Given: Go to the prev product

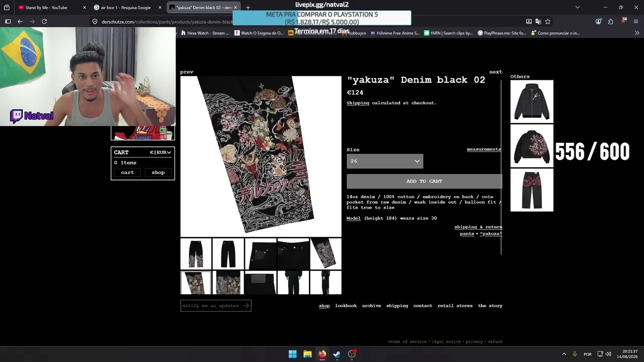Looking at the screenshot, I should pos(187,72).
